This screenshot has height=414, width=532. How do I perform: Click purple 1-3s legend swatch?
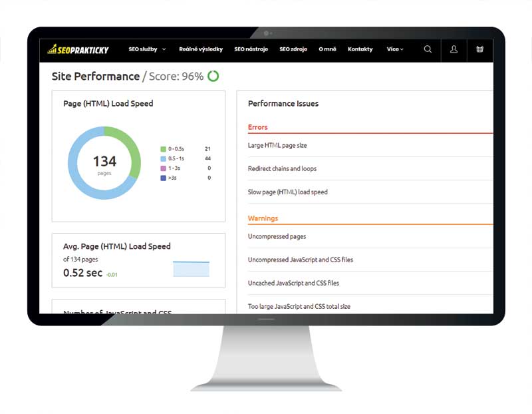tap(163, 168)
